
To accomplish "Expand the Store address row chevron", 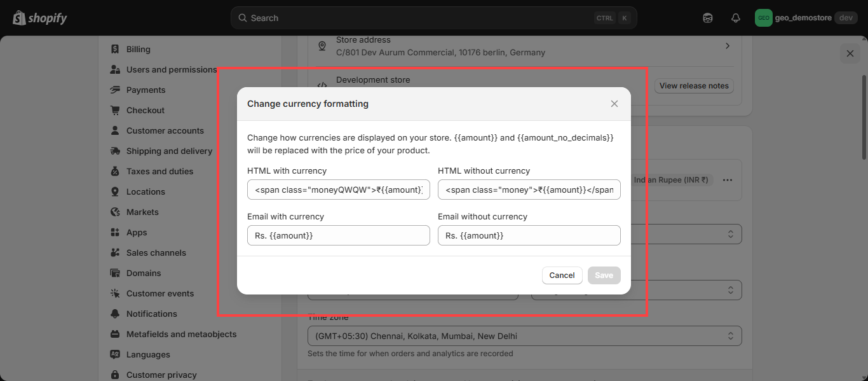I will pos(728,46).
